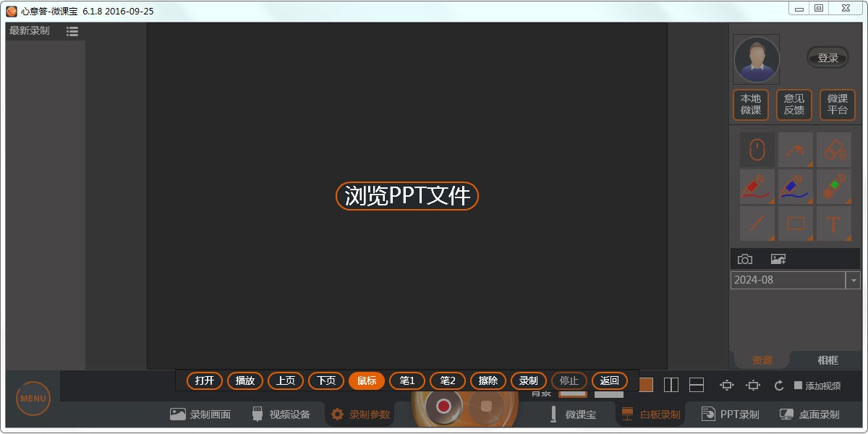This screenshot has height=434, width=868.
Task: Choose the red pen tool
Action: (x=757, y=187)
